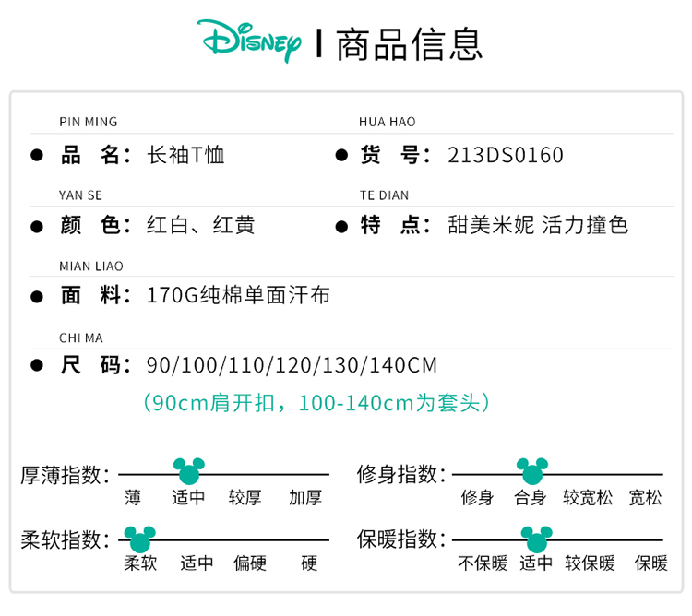Click the 商品信息 heading
The width and height of the screenshot is (692, 616).
click(x=409, y=44)
